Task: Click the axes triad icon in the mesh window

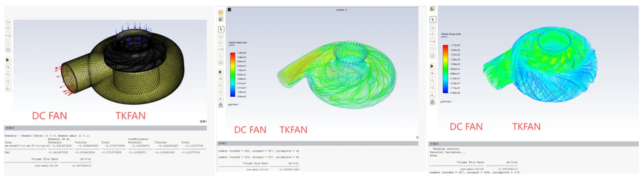Action: (x=8, y=88)
